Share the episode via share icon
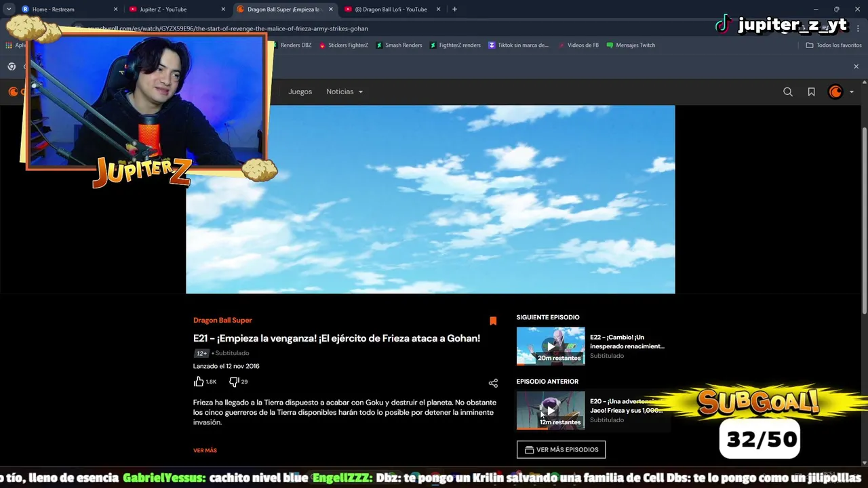This screenshot has width=868, height=488. pos(493,383)
